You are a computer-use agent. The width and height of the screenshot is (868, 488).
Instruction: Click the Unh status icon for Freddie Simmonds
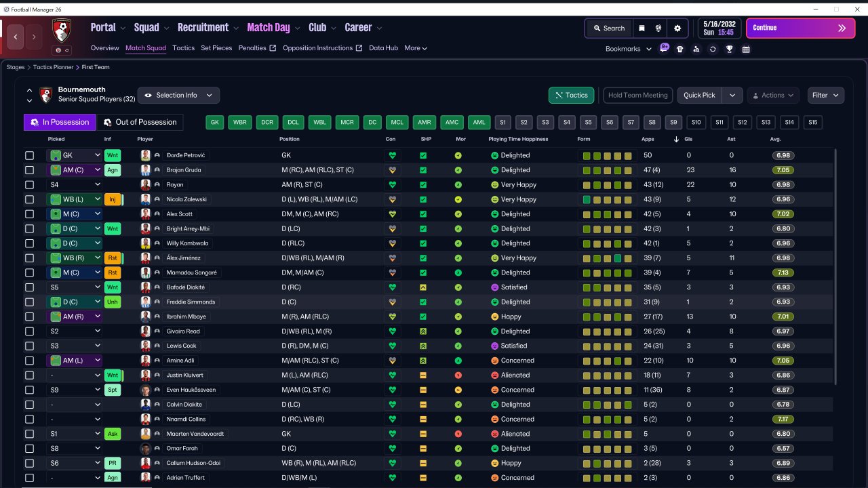113,302
